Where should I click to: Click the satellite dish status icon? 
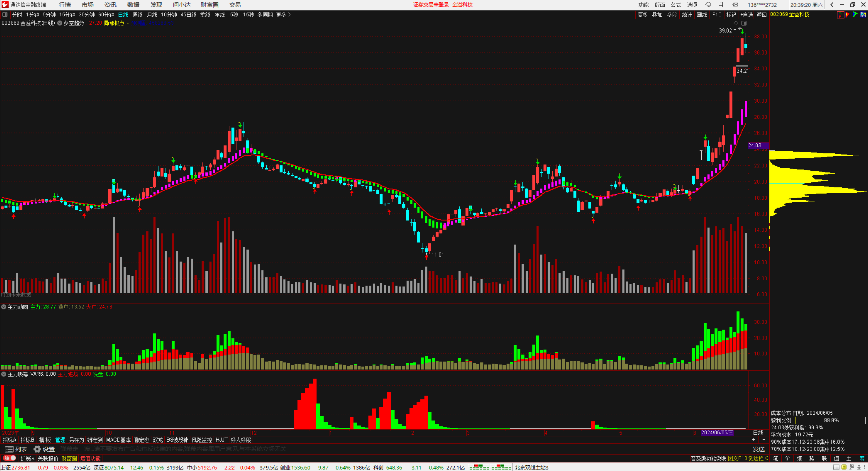[x=851, y=467]
